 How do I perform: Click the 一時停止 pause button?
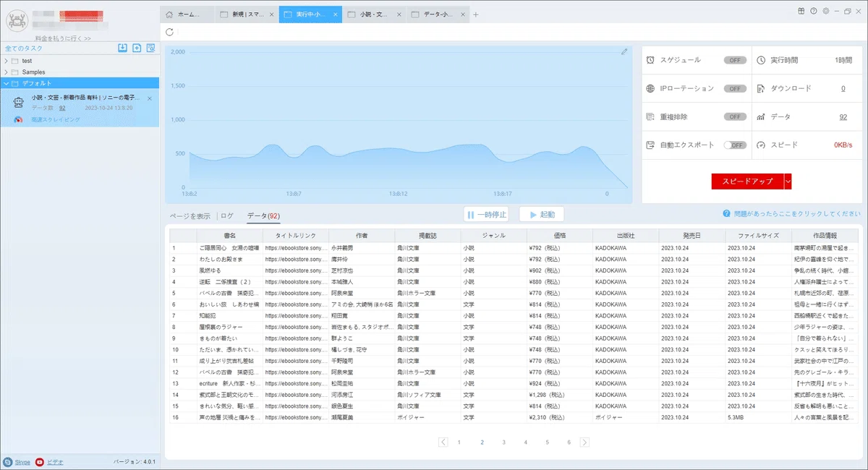point(488,215)
